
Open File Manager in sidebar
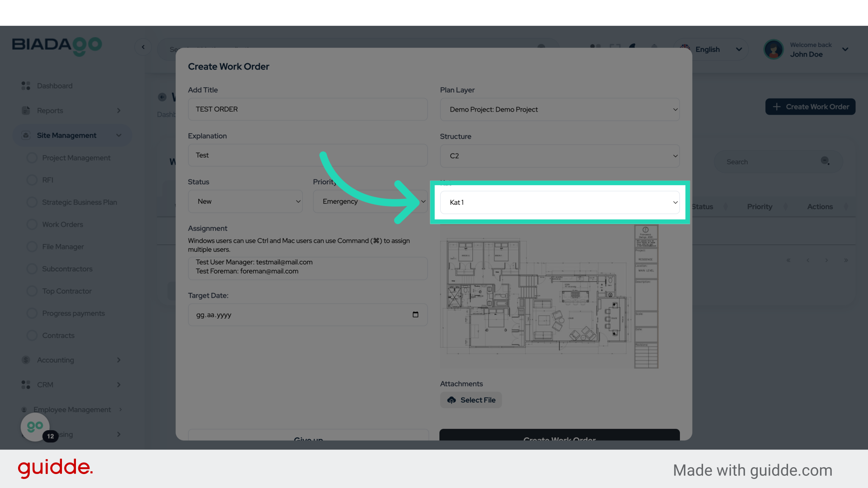(63, 247)
